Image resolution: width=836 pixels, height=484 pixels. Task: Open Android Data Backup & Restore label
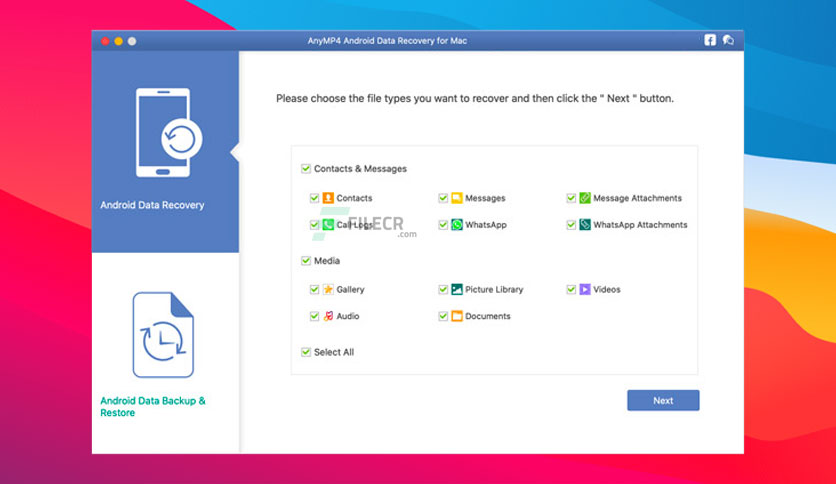pyautogui.click(x=152, y=407)
